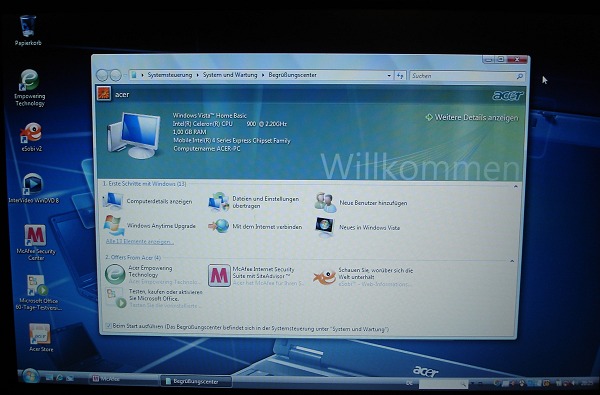The width and height of the screenshot is (600, 395).
Task: Click Neue Benutzer hinzufügen text
Action: [373, 203]
